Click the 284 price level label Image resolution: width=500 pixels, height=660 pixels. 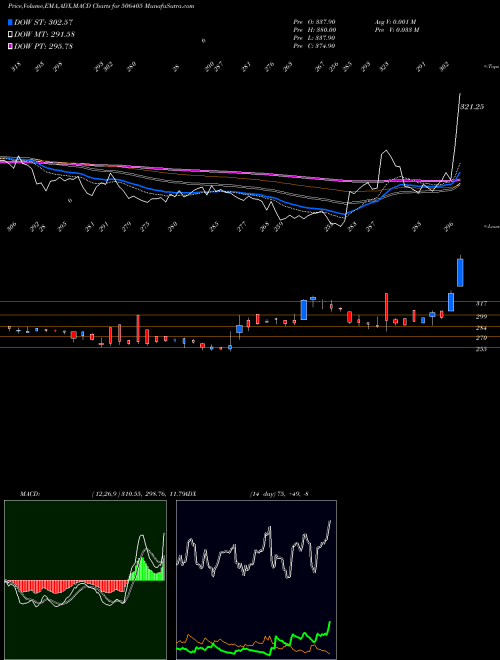click(481, 328)
